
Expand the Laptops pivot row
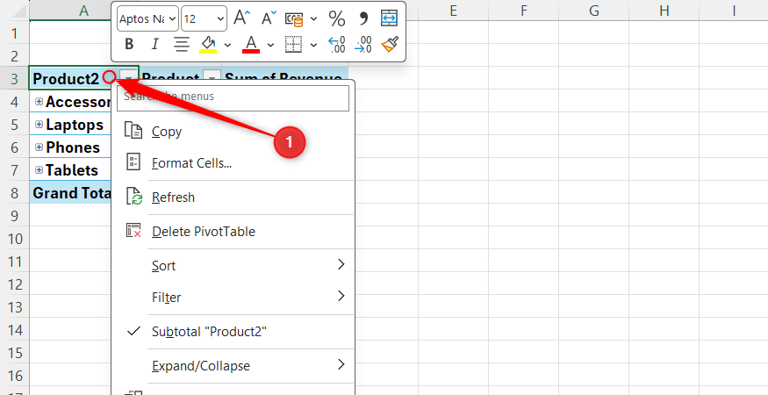(39, 124)
